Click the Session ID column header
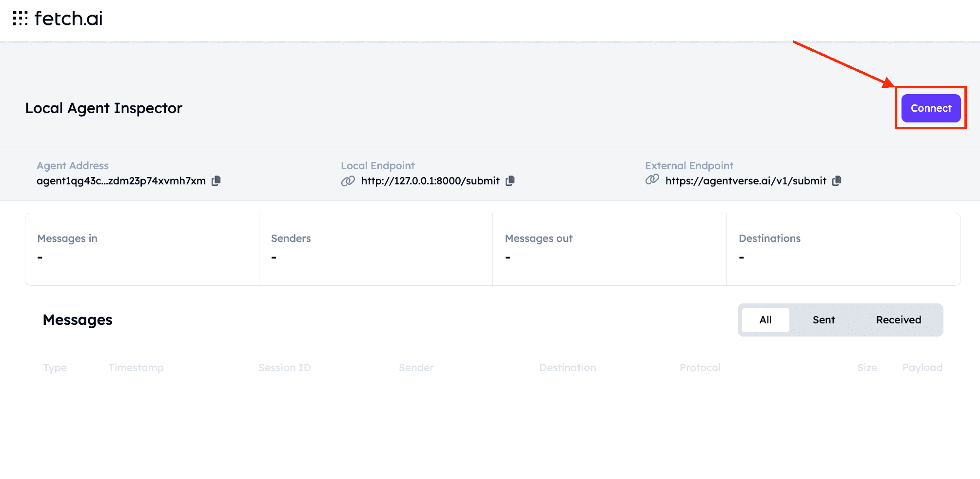This screenshot has width=980, height=479. tap(284, 368)
